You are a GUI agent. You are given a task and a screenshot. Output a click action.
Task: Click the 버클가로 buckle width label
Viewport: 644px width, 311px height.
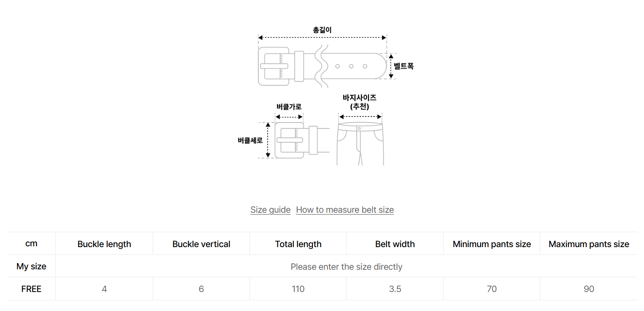coord(289,107)
